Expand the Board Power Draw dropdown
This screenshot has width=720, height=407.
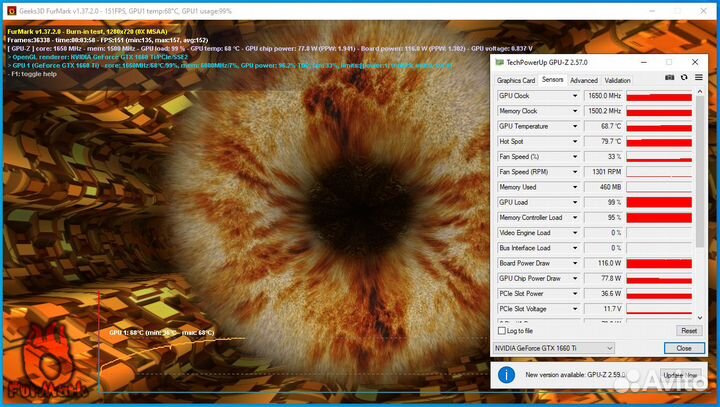click(x=574, y=263)
